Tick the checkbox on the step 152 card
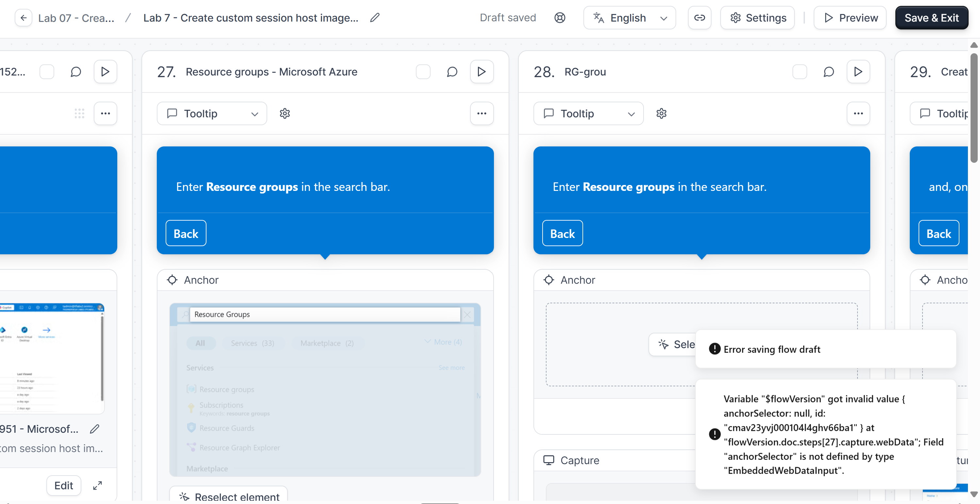980x504 pixels. 47,72
